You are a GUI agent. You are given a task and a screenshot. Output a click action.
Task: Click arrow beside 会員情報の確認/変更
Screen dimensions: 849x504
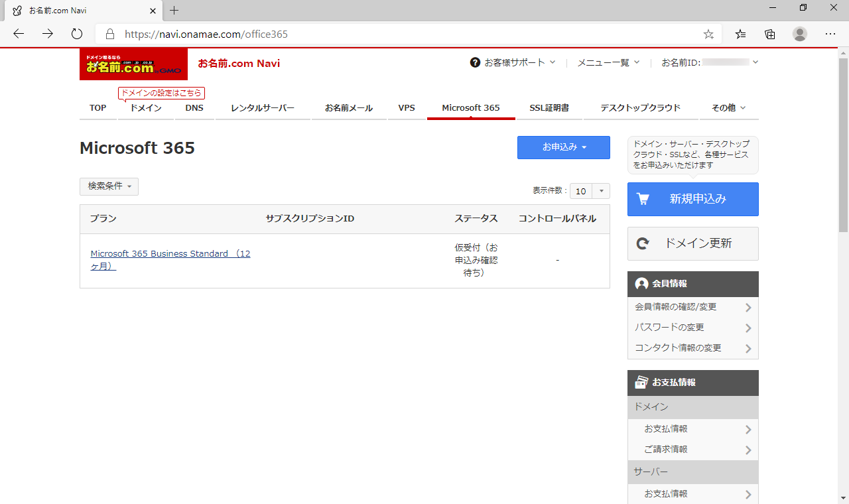tap(748, 308)
